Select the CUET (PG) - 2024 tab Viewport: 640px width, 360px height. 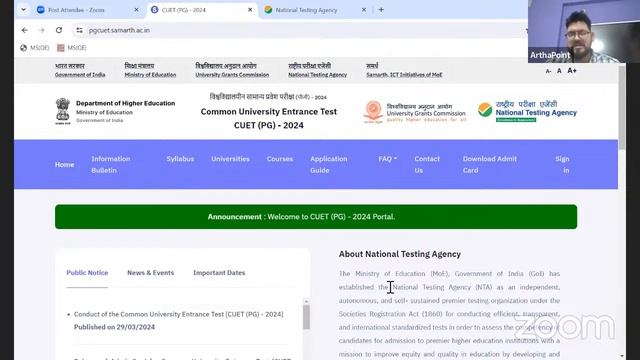(202, 10)
